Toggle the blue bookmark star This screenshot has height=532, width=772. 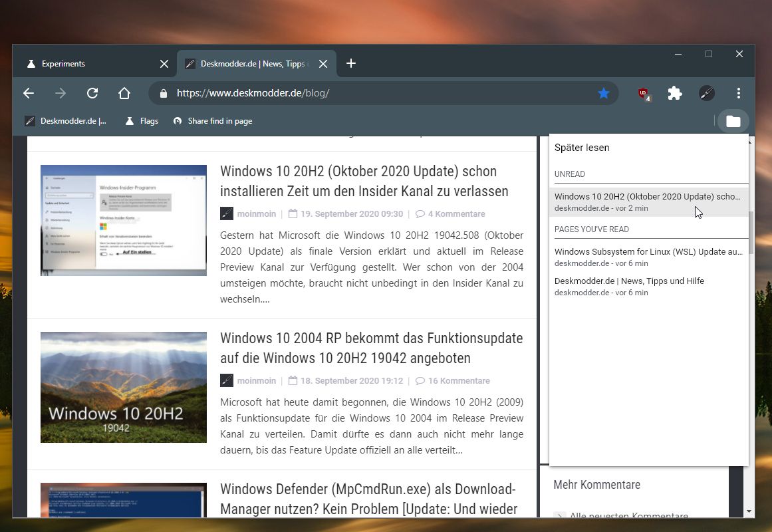[604, 93]
